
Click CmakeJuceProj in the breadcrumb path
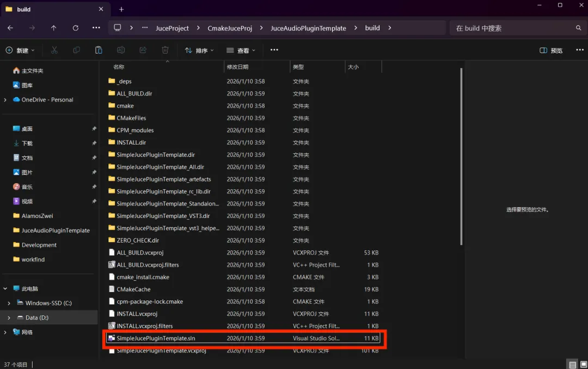230,28
